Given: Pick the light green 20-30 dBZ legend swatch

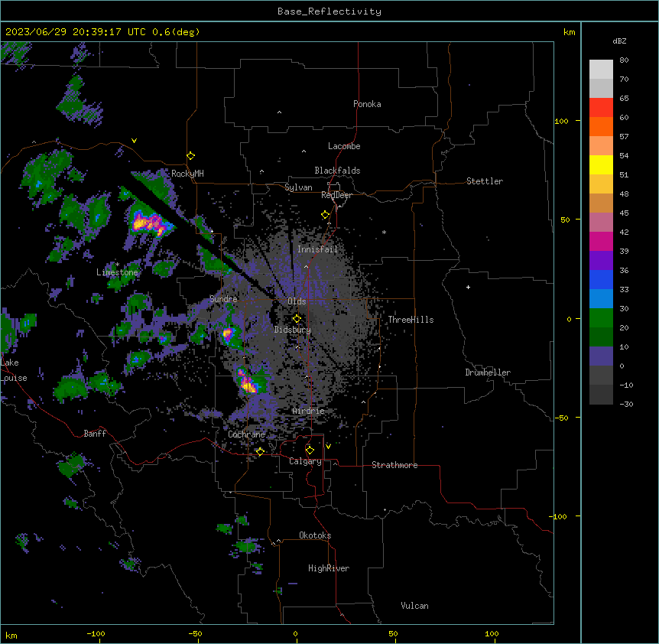Looking at the screenshot, I should pyautogui.click(x=601, y=318).
